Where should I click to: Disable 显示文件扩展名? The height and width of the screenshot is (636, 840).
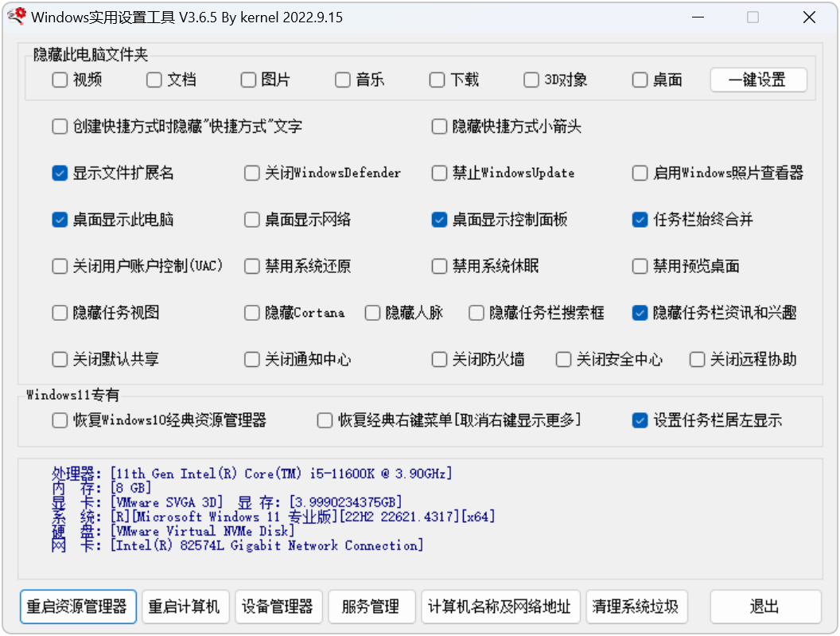click(60, 173)
